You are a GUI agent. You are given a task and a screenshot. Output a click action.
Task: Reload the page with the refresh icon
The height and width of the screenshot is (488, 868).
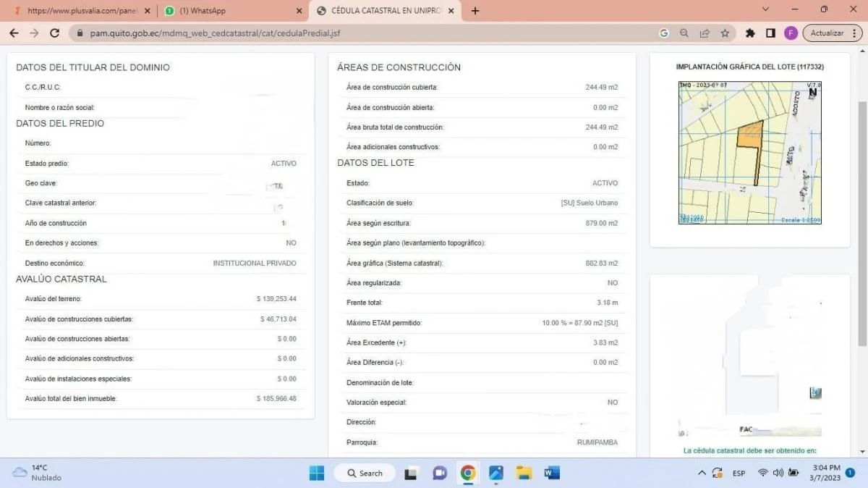click(54, 33)
